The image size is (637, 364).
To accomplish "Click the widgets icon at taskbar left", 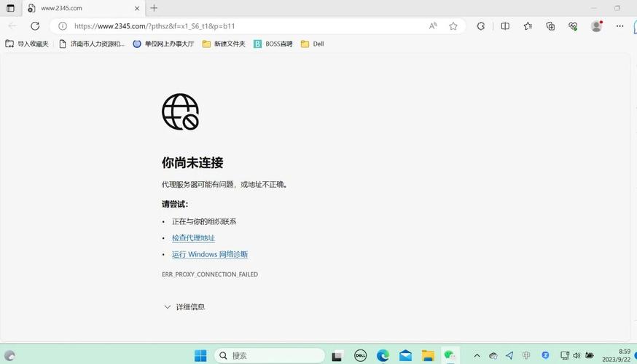I will [9, 356].
